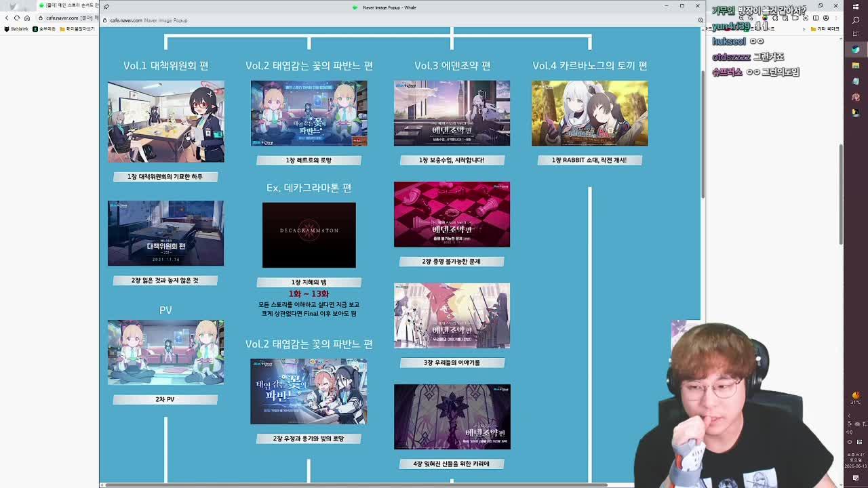Click the red text 1화 ~ 13화
Viewport: 868px width, 488px height.
click(309, 293)
